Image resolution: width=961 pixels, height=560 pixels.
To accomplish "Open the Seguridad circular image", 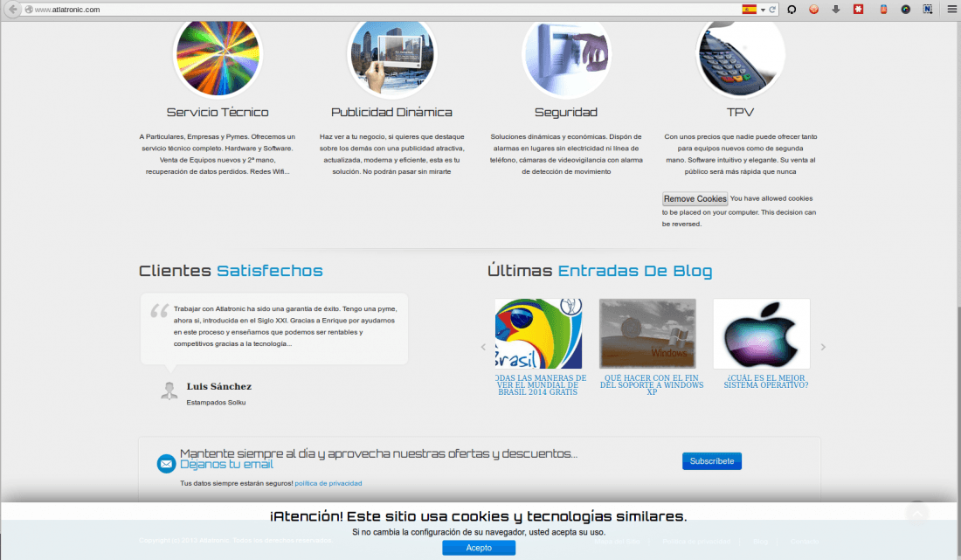I will [x=566, y=57].
